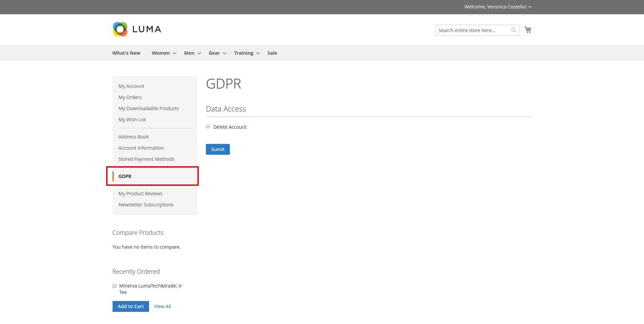This screenshot has height=324, width=644.
Task: Click the Minerva LumaTech V-Tee product text
Action: click(151, 289)
